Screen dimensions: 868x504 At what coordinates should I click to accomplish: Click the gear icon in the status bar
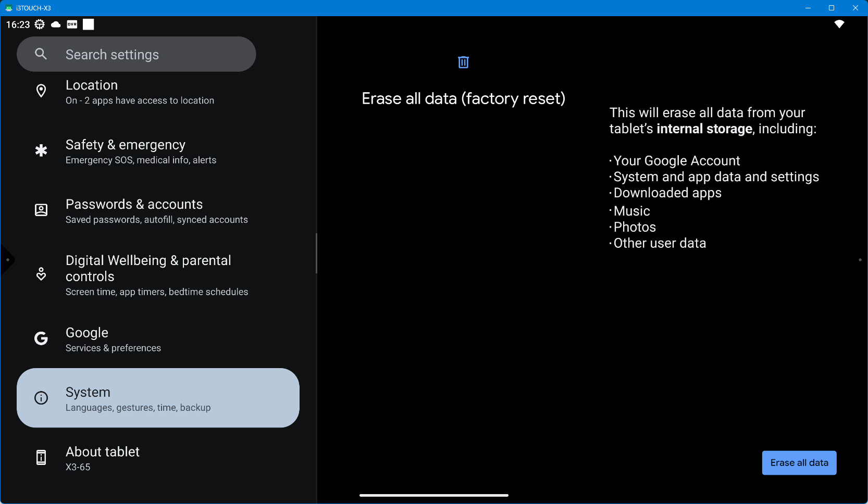[40, 24]
